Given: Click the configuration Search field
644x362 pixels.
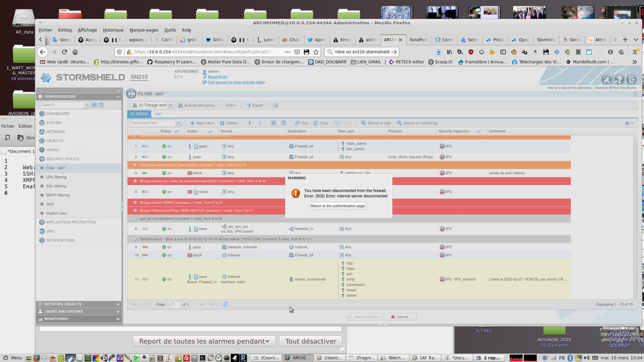Looking at the screenshot, I should tap(62, 105).
